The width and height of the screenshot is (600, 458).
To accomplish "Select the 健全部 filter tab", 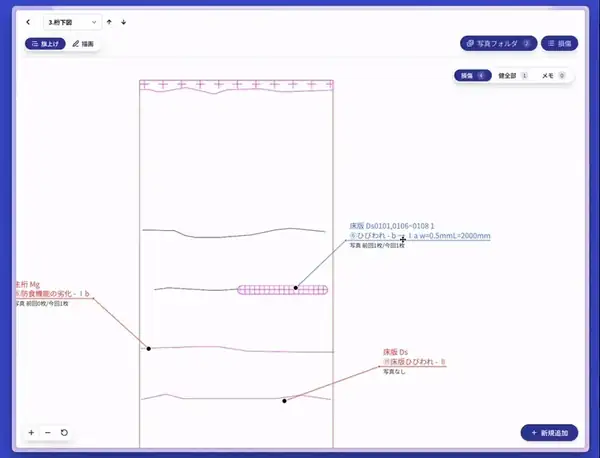I will tap(513, 75).
